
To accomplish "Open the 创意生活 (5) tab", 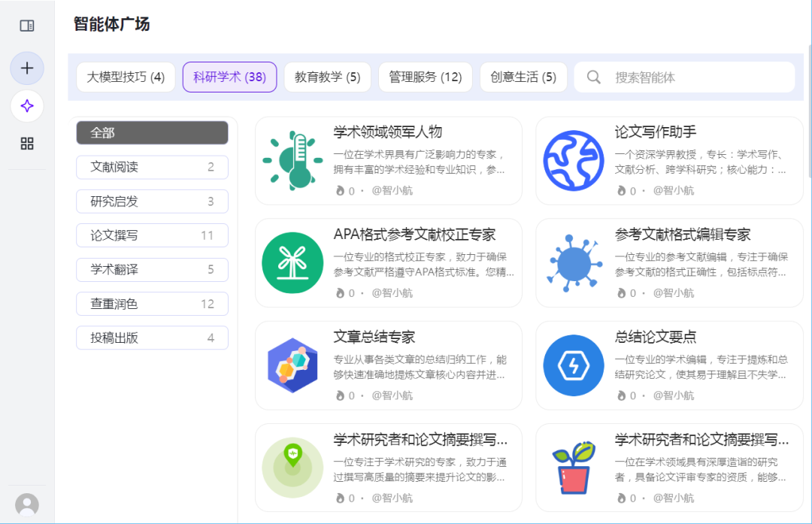I will (x=523, y=77).
